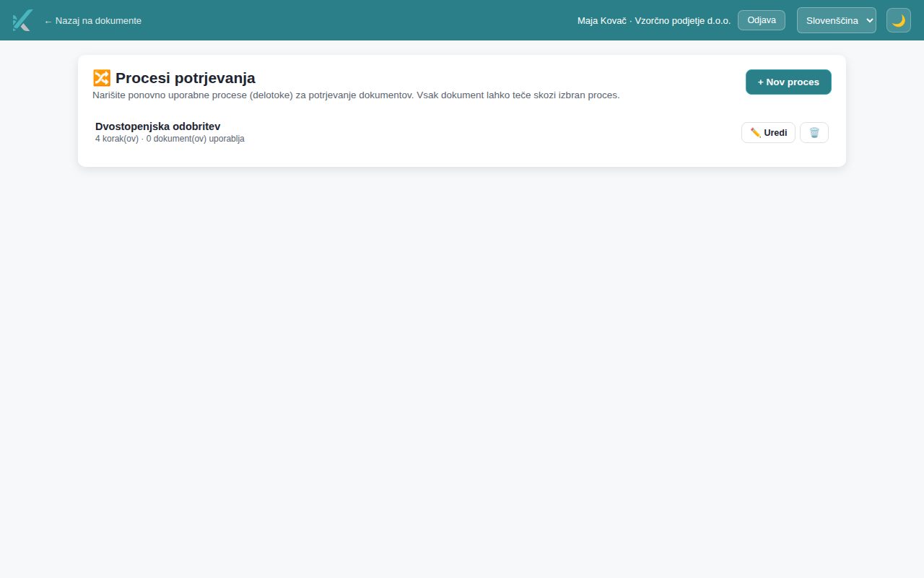Edit the process with the Uredi button

[x=768, y=133]
